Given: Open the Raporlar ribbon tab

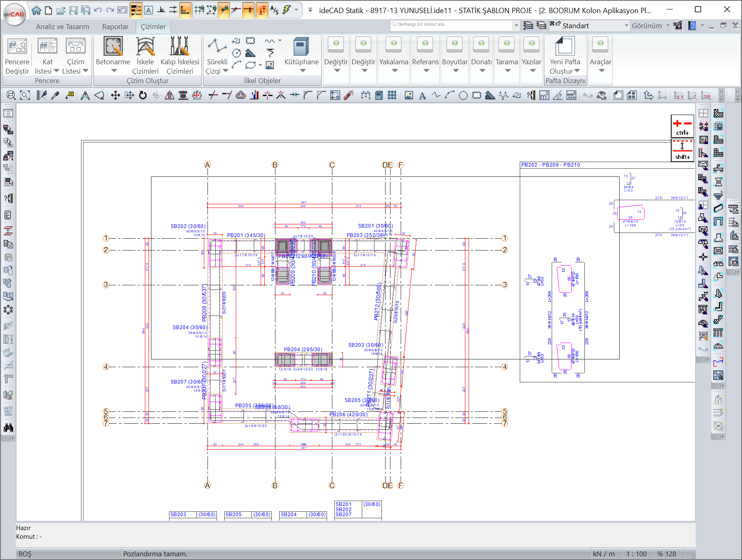Looking at the screenshot, I should [115, 27].
